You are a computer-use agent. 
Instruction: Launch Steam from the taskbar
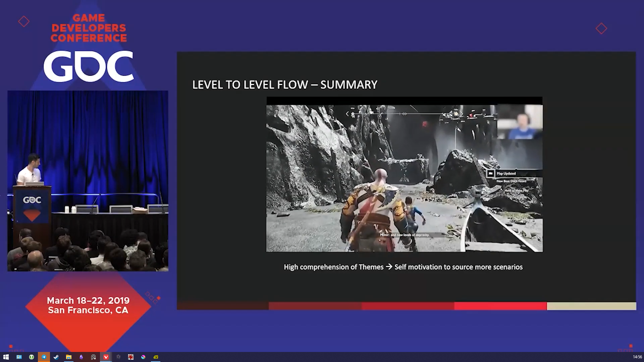pos(56,357)
